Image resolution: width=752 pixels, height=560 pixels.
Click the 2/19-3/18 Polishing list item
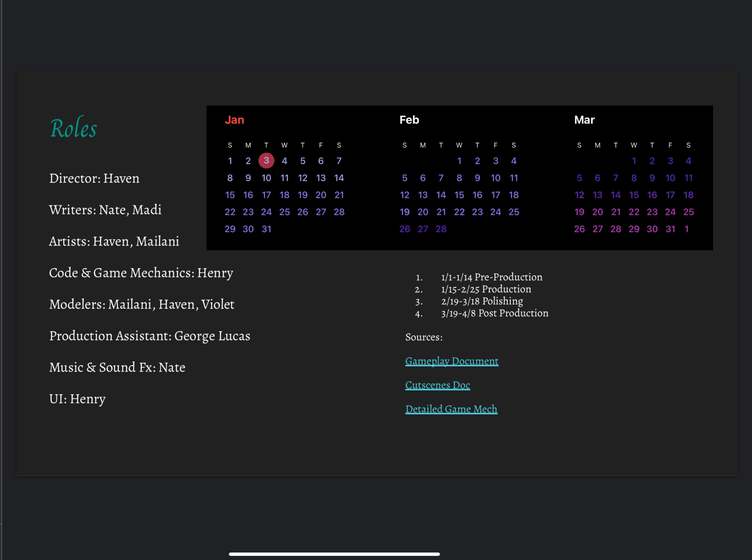[x=482, y=301]
